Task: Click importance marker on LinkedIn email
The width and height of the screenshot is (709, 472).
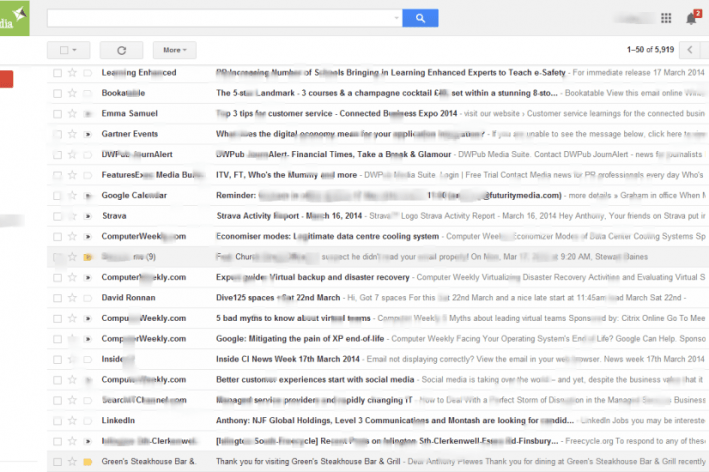Action: pyautogui.click(x=88, y=421)
